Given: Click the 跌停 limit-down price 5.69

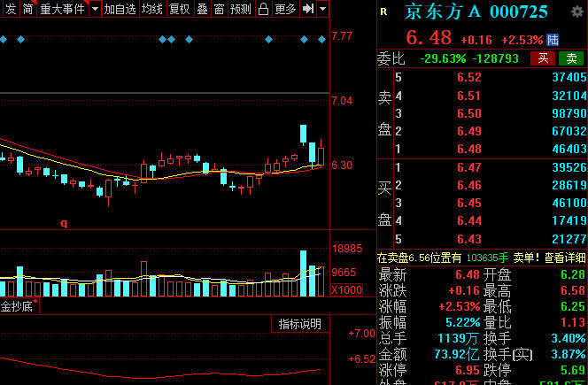Looking at the screenshot, I should pyautogui.click(x=573, y=370).
